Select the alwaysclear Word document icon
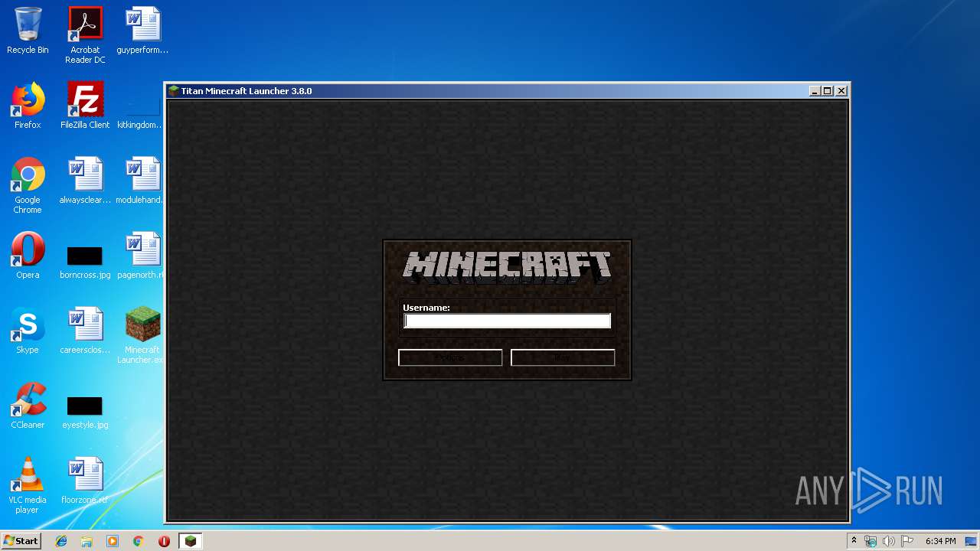980x551 pixels. (85, 181)
